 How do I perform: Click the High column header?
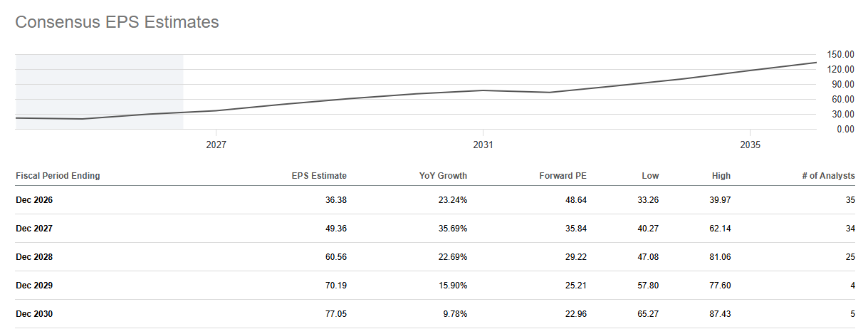(721, 176)
